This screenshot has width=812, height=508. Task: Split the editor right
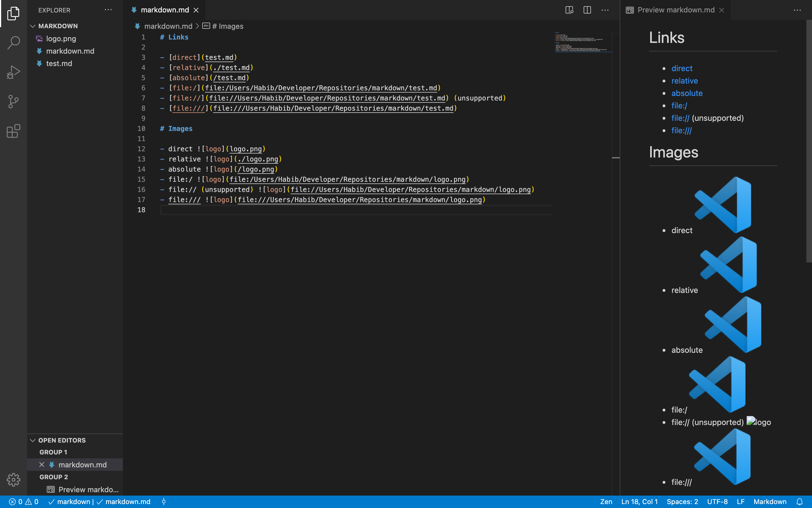587,10
